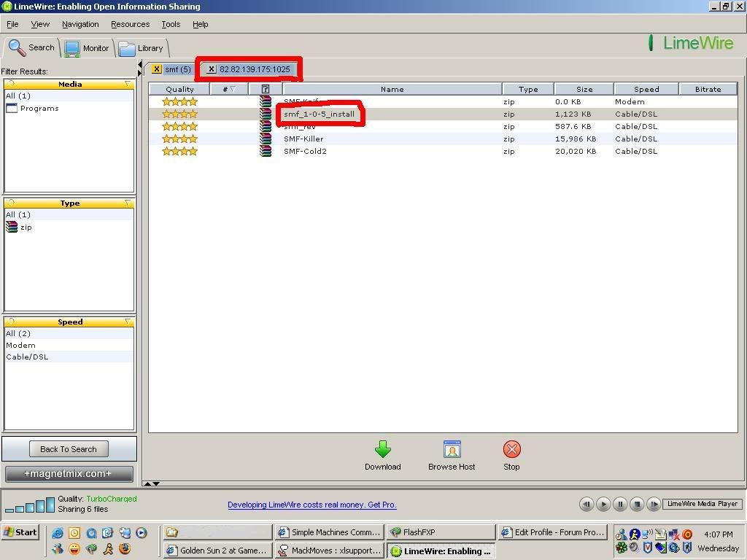Open the Resources menu
This screenshot has width=747, height=560.
130,24
